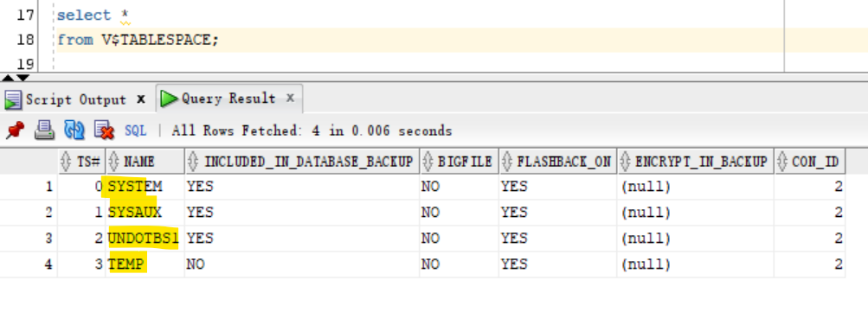Close the Script Output tab
This screenshot has height=312, width=868.
[x=140, y=99]
